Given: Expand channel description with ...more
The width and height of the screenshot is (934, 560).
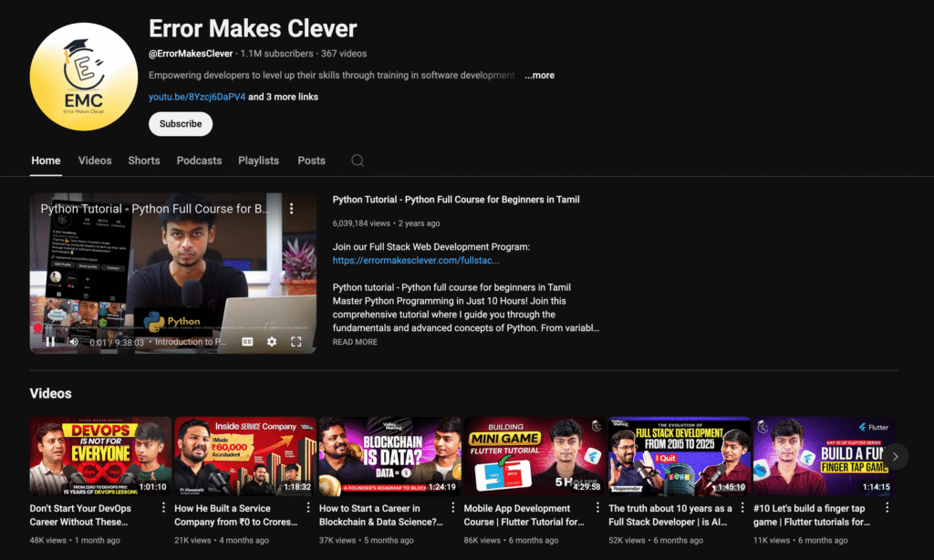Looking at the screenshot, I should (540, 75).
